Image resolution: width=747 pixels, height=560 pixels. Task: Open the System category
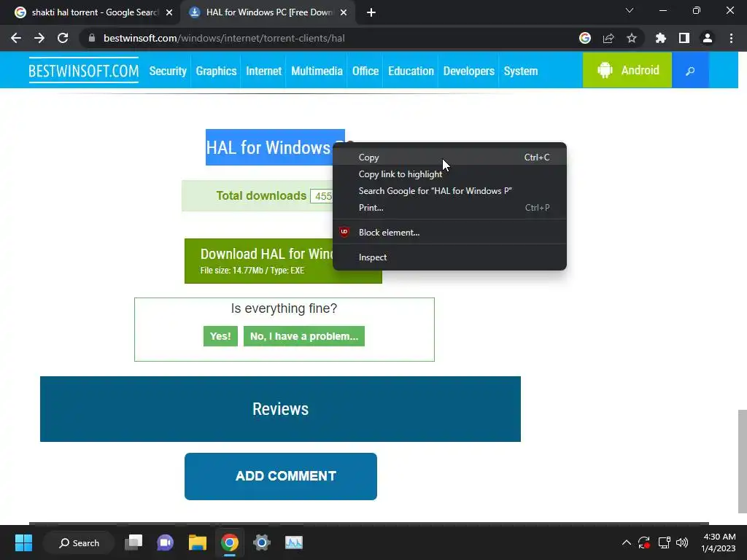pos(521,71)
